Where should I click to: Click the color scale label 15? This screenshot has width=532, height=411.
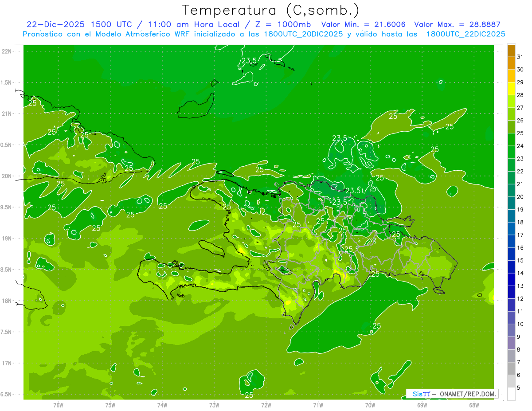pos(520,260)
